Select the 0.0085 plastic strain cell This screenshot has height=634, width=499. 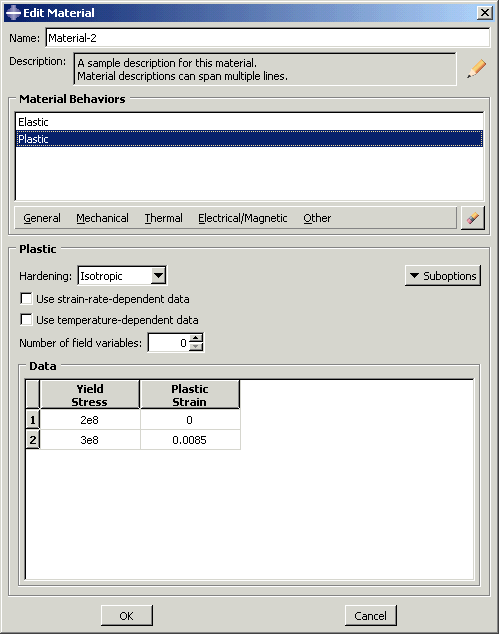coord(190,440)
